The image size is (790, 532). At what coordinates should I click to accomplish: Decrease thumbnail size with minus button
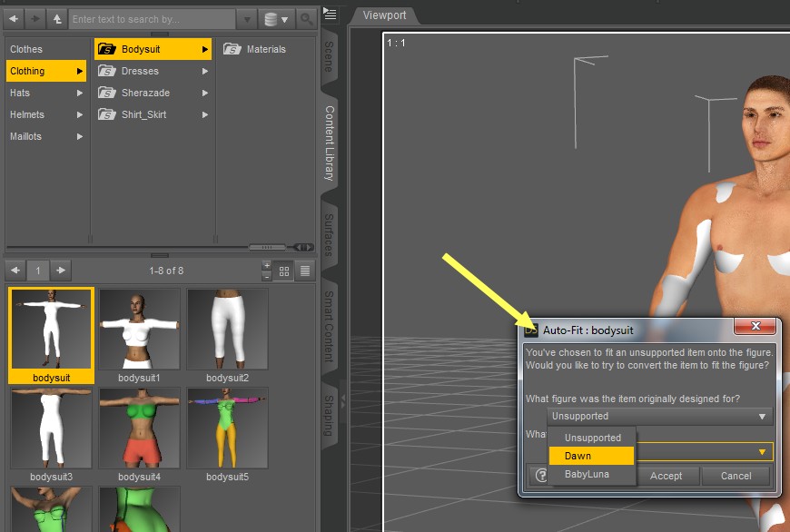tap(267, 276)
